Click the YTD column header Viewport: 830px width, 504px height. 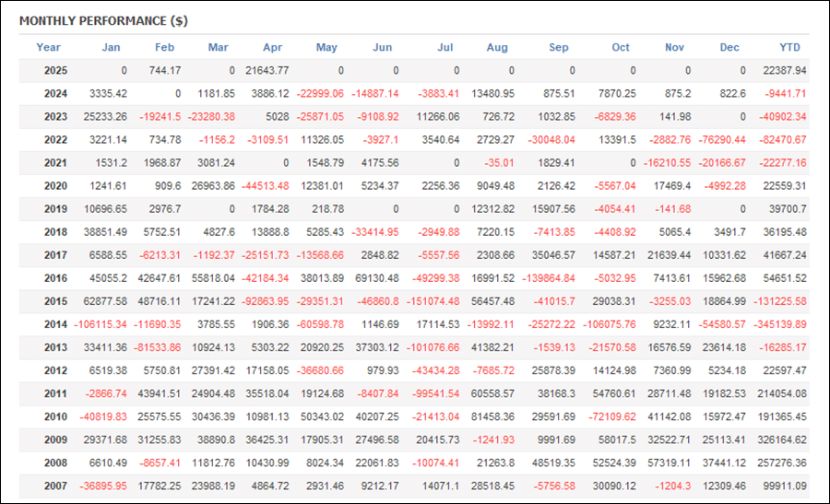coord(789,47)
